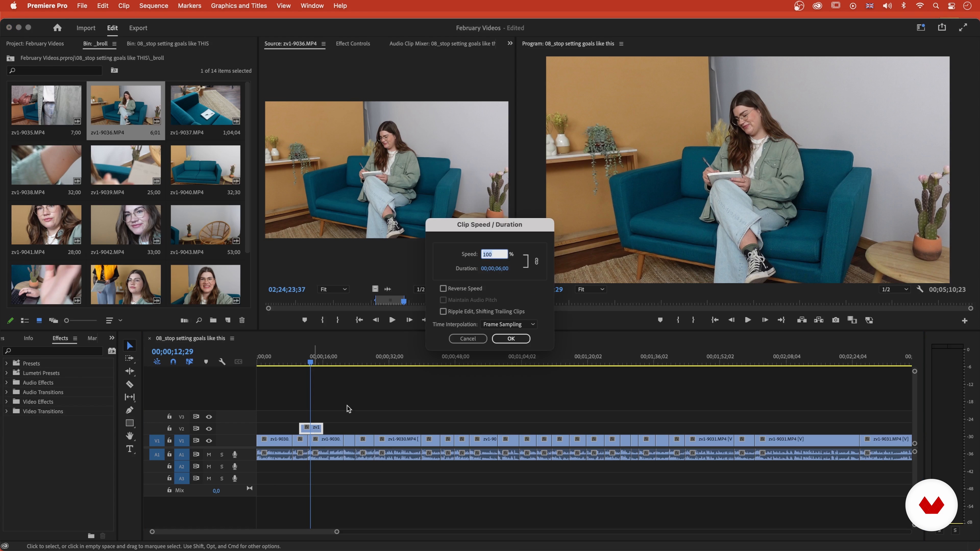The image size is (980, 551).
Task: Switch bin to List View
Action: pos(25,321)
